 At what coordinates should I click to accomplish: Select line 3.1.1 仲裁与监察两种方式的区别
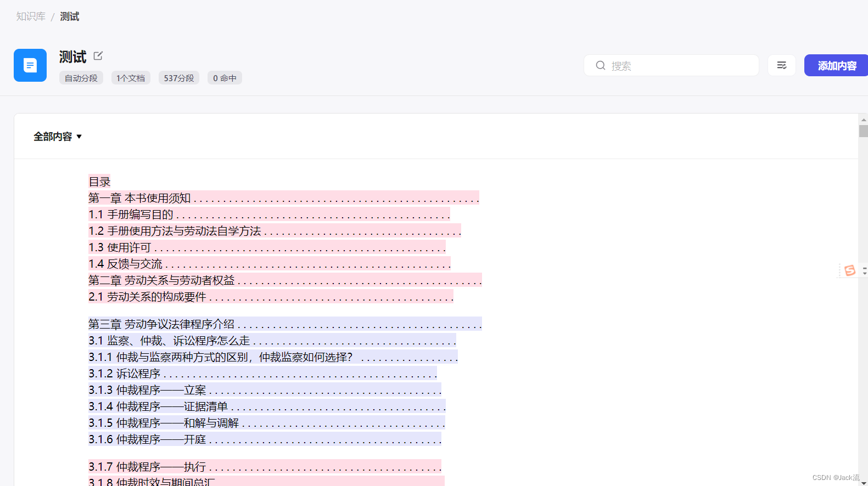pos(273,357)
